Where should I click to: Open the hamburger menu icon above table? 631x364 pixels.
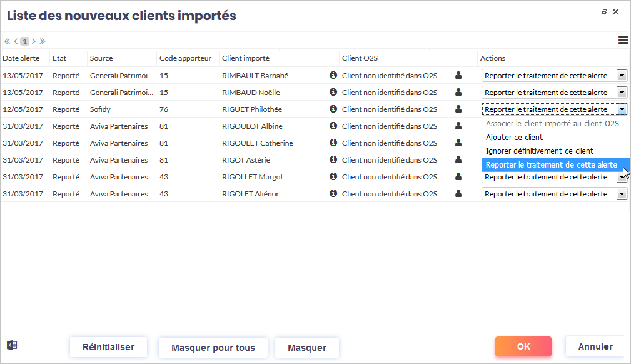click(x=623, y=40)
